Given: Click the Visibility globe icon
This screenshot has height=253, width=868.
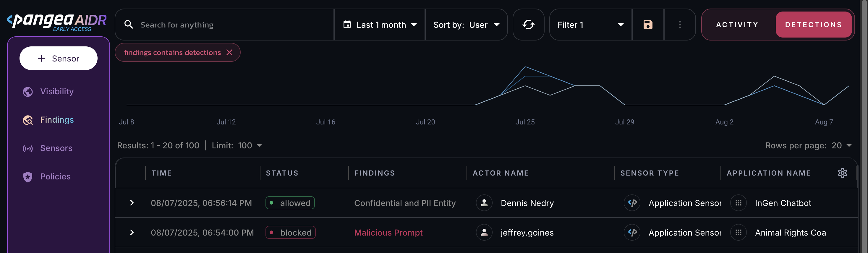Looking at the screenshot, I should click(x=27, y=92).
